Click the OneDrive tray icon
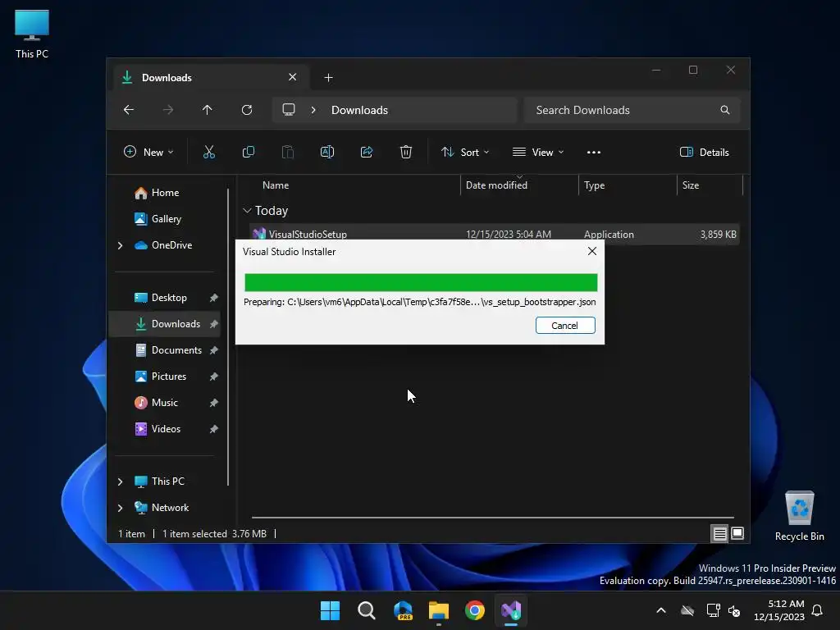This screenshot has width=840, height=630. point(687,610)
